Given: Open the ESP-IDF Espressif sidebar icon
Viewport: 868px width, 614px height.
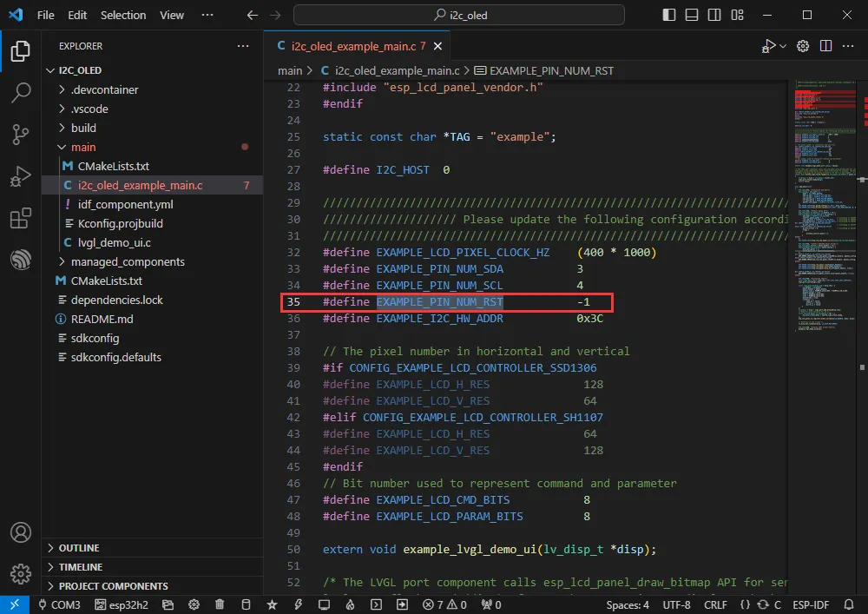Looking at the screenshot, I should click(x=20, y=260).
